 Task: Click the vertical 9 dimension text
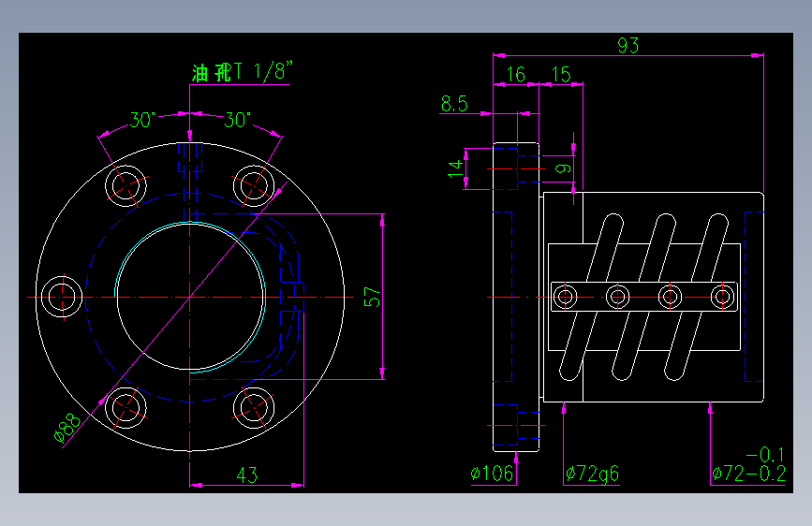click(563, 168)
